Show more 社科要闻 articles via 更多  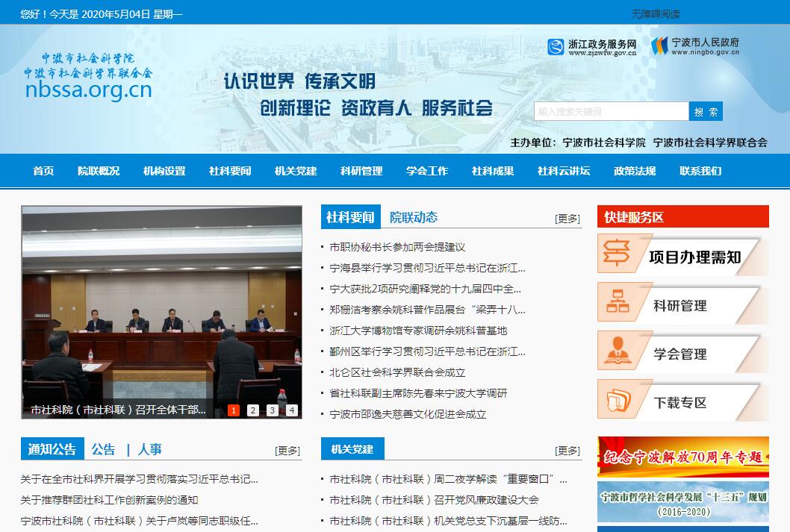tap(567, 219)
